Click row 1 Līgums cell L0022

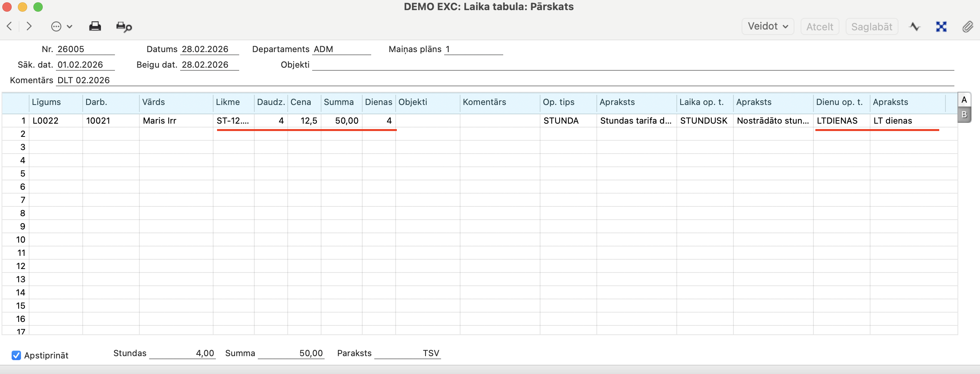point(56,121)
